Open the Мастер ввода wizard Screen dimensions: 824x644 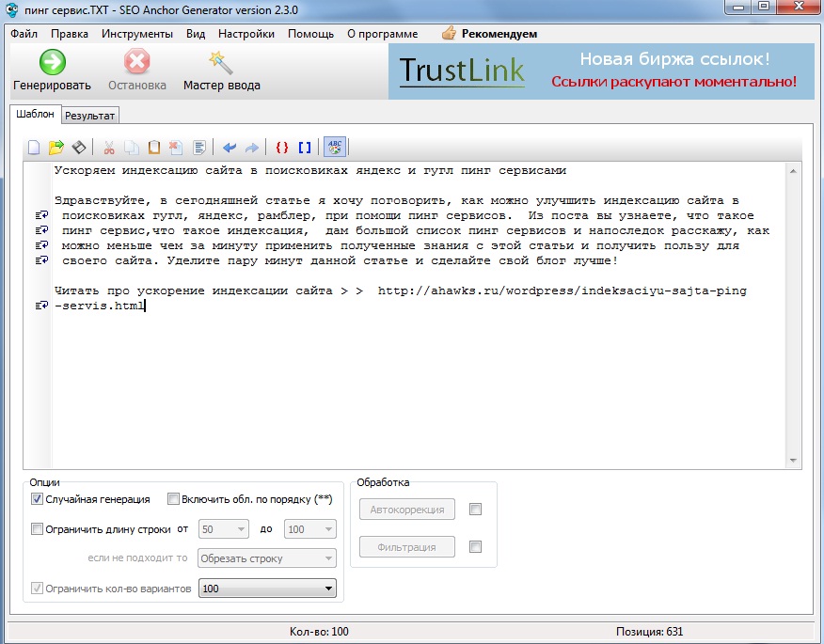click(221, 63)
